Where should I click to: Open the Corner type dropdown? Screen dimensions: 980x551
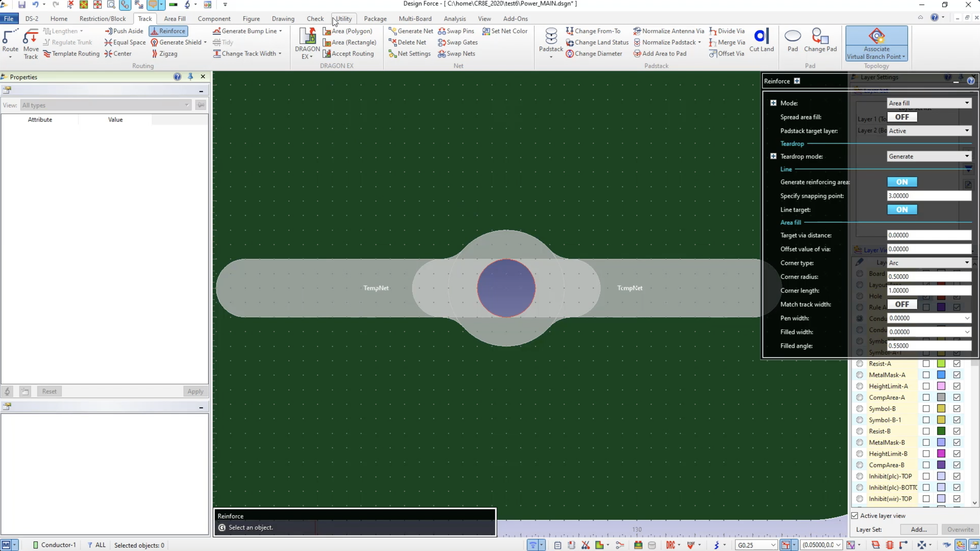coord(929,263)
